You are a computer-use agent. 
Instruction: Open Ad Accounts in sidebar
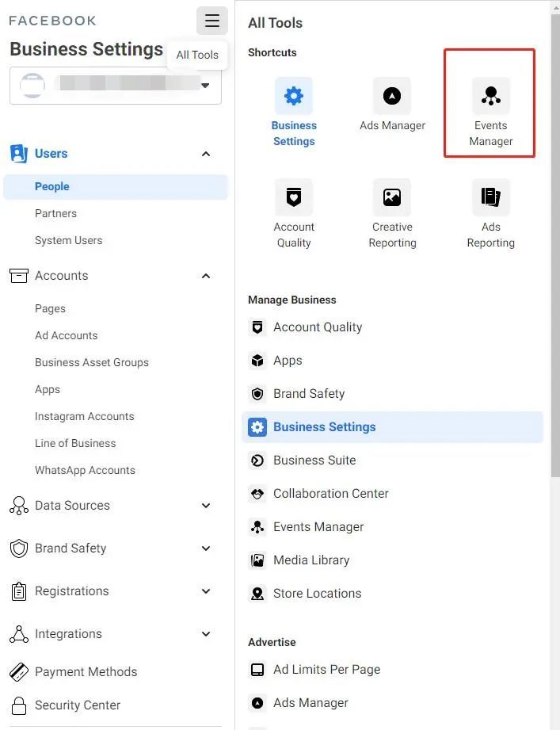click(x=66, y=335)
